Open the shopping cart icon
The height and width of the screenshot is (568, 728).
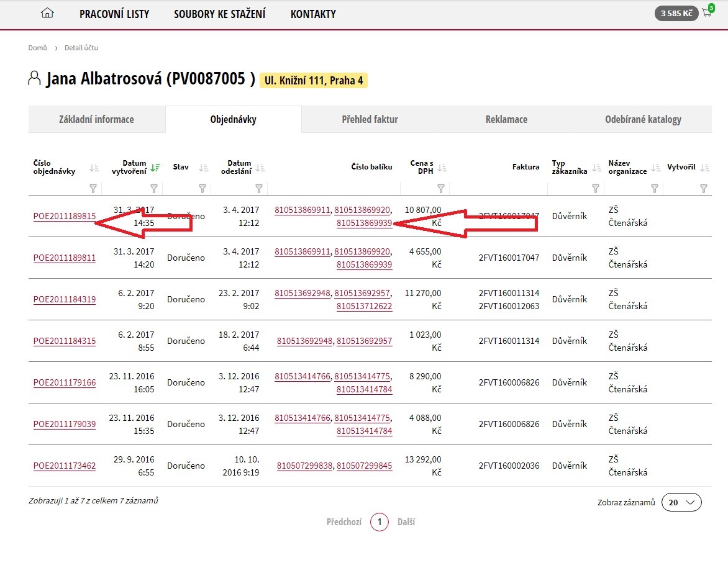[x=707, y=13]
